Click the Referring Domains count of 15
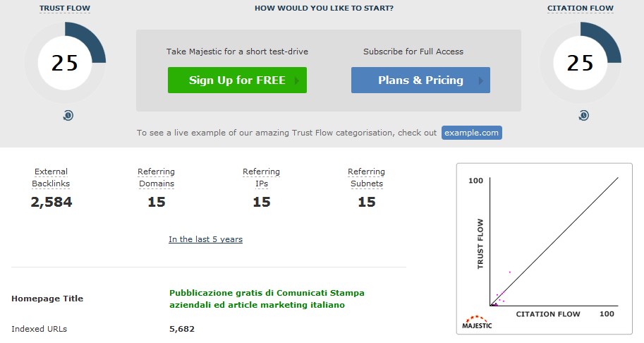644x343 pixels. tap(156, 202)
